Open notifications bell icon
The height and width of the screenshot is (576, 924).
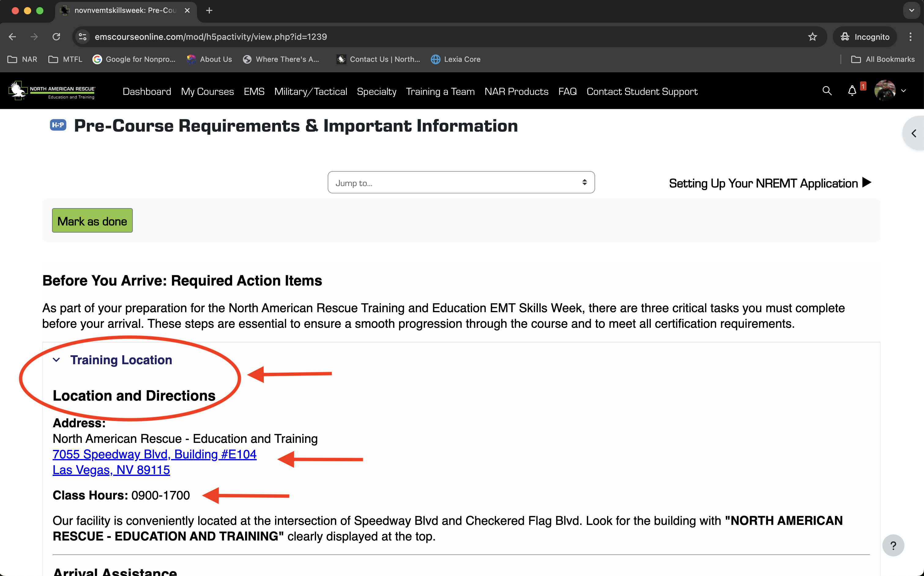(x=852, y=91)
